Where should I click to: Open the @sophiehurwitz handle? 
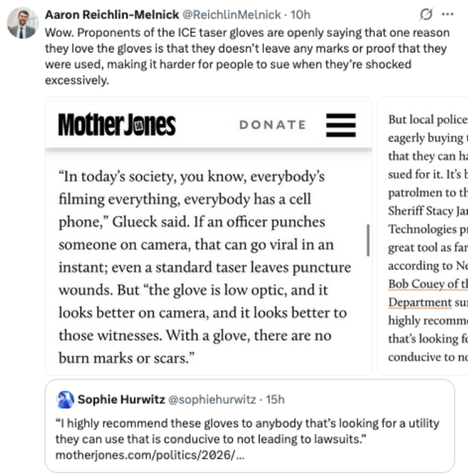pos(212,399)
